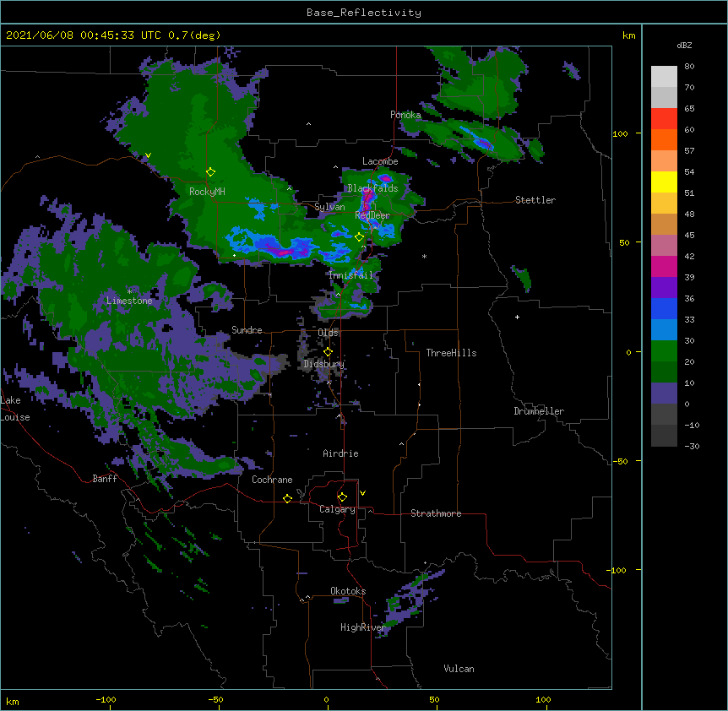Click the ThreeHills label
Viewport: 728px width, 711px height.
[x=451, y=353]
